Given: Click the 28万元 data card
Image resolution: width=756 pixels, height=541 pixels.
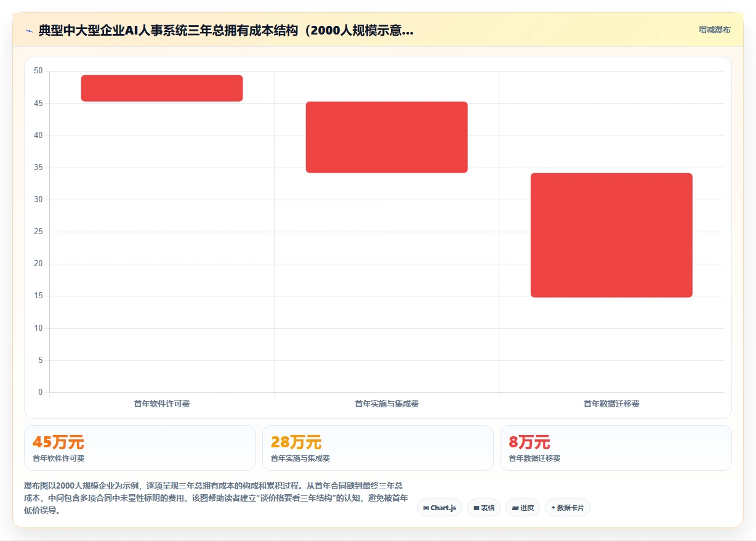Looking at the screenshot, I should [x=378, y=448].
